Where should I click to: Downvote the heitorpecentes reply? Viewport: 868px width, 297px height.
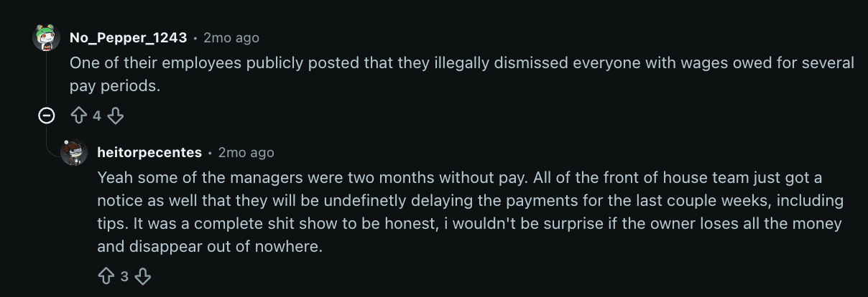click(x=143, y=276)
